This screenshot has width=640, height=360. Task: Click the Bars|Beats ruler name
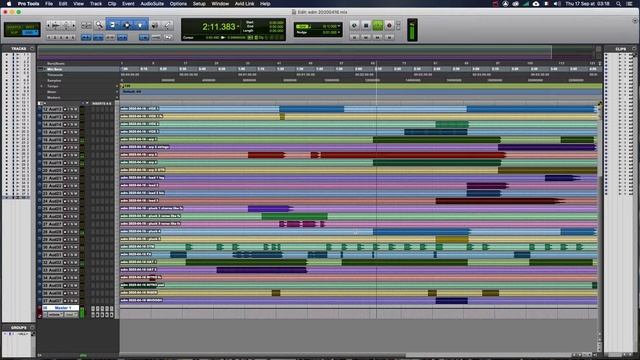pyautogui.click(x=56, y=64)
